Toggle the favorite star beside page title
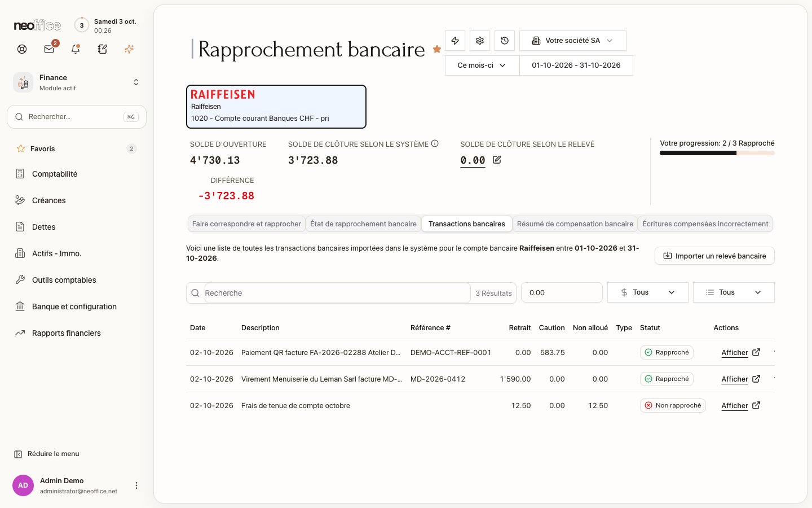 point(437,49)
